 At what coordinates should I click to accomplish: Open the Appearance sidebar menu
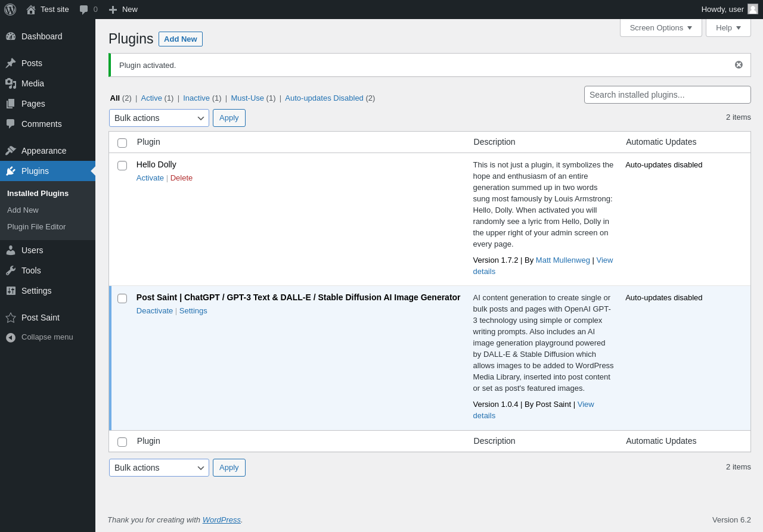coord(48,151)
